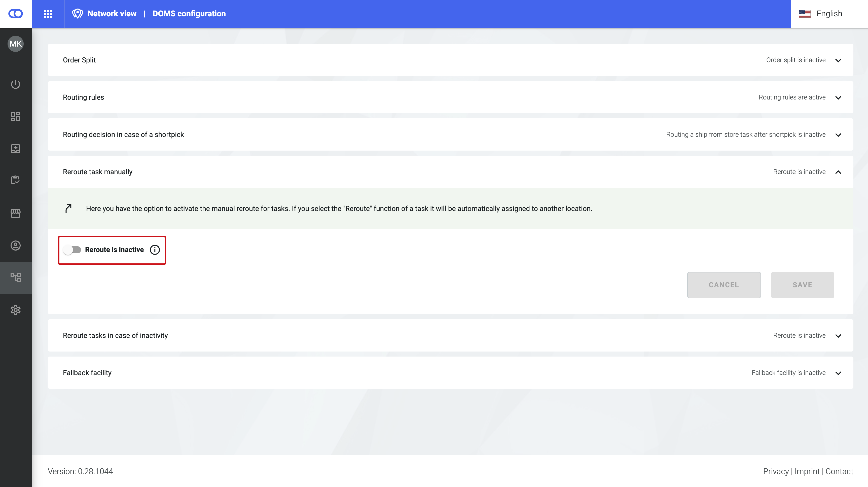Open the user account circle sidebar icon

pos(16,245)
